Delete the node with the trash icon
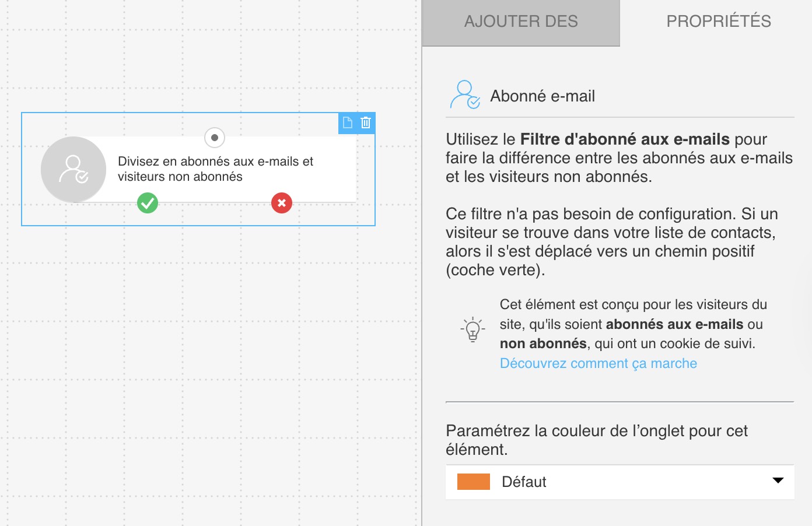 (x=366, y=122)
